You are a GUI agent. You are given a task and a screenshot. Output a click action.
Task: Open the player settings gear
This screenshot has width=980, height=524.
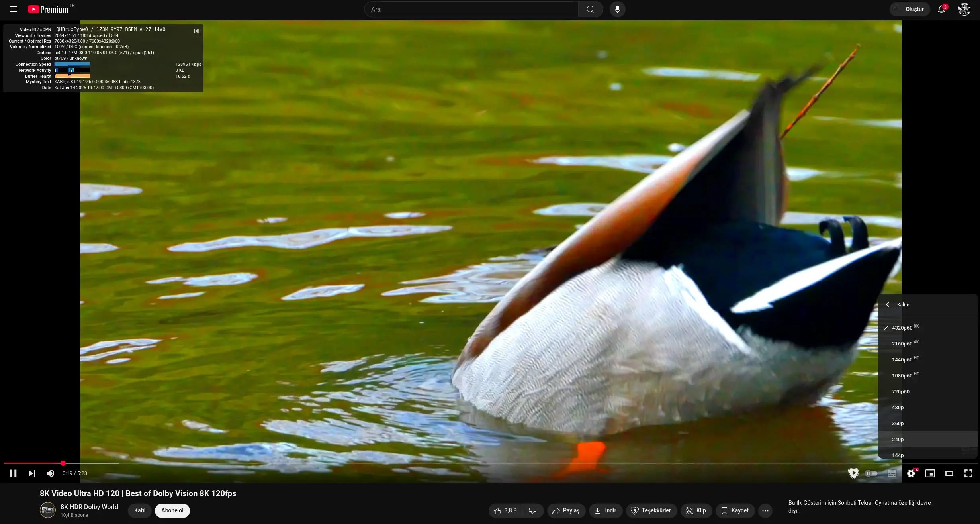(911, 473)
